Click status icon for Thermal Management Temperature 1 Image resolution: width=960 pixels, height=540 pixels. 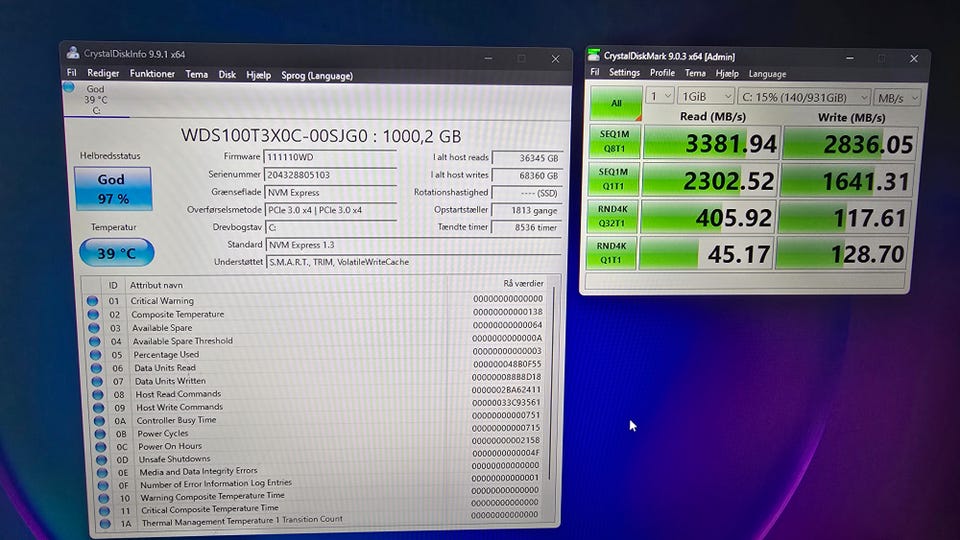click(105, 523)
